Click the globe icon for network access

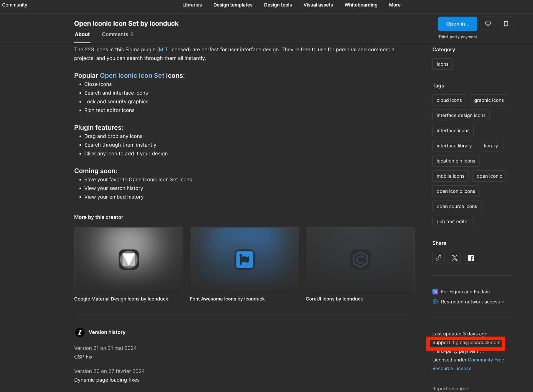coord(435,302)
